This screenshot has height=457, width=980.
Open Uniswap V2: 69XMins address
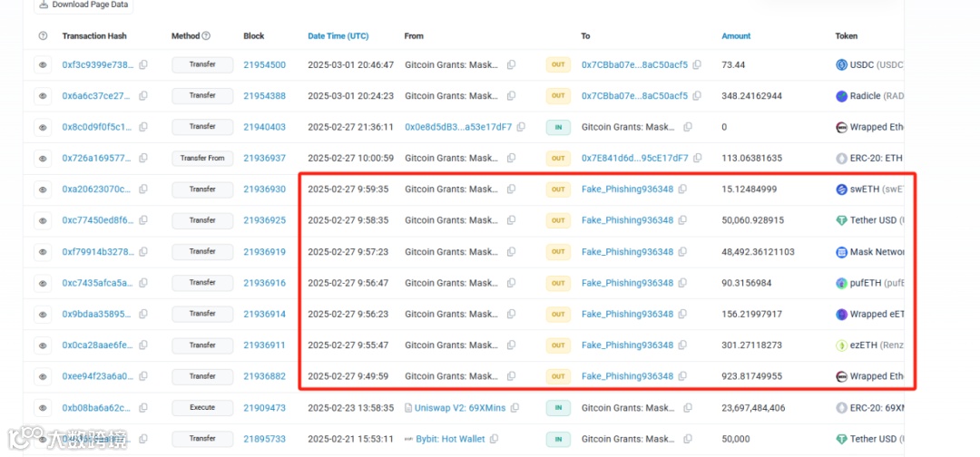[x=460, y=408]
